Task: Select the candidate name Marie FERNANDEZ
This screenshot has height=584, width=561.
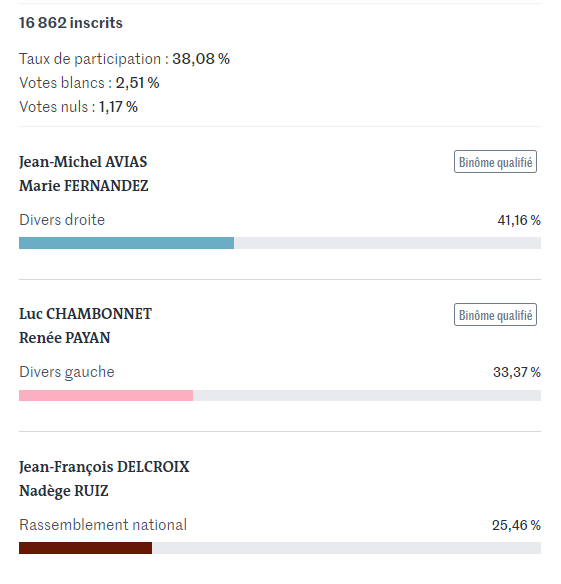Action: coord(84,186)
